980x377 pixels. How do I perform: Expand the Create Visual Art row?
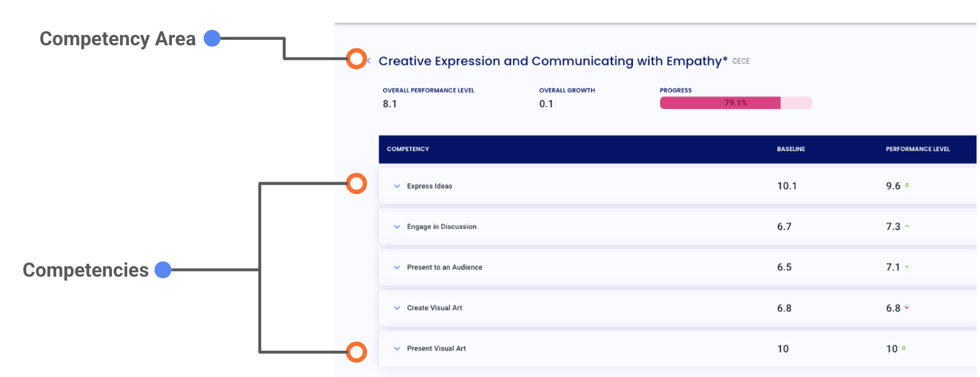[x=397, y=308]
